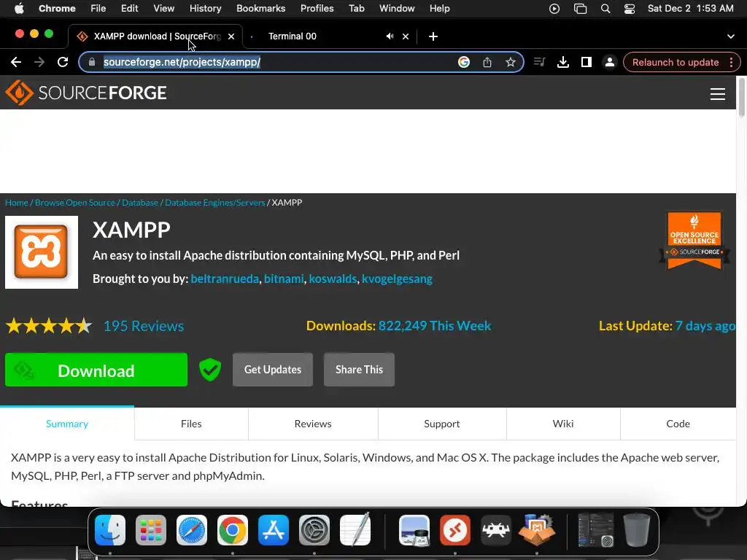Open the XAMPP installer box Dock icon
Image resolution: width=747 pixels, height=560 pixels.
[x=536, y=530]
